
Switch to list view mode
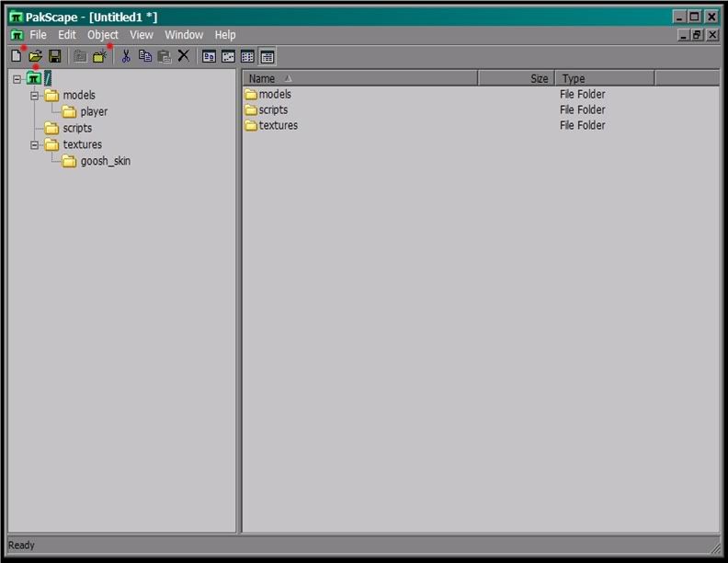[x=247, y=57]
